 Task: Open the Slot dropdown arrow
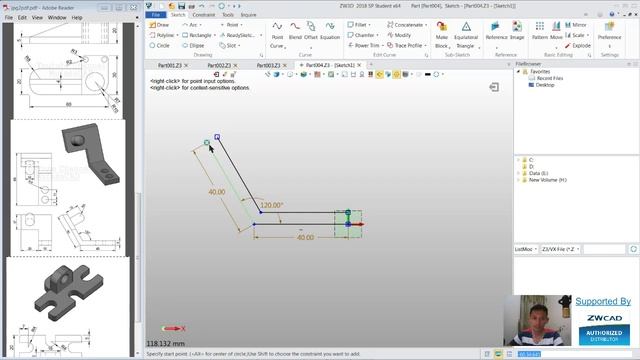point(239,45)
